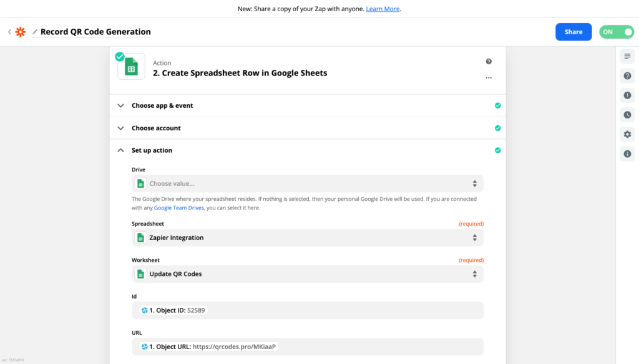Open the Zap settings gear
The width and height of the screenshot is (639, 364).
[627, 134]
